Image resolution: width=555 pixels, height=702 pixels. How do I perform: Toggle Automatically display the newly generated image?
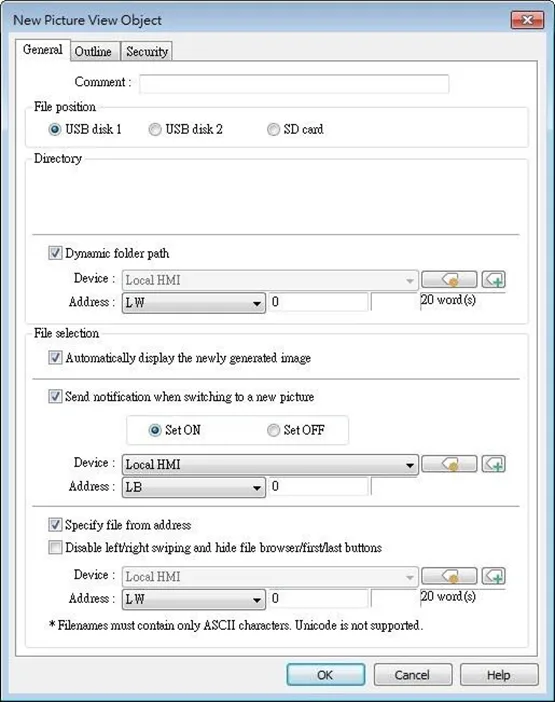55,358
